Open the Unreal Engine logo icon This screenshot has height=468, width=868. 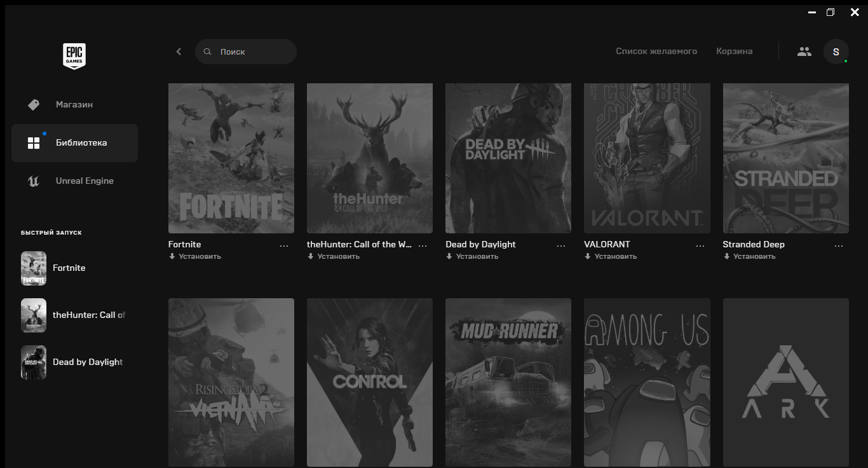pyautogui.click(x=34, y=181)
